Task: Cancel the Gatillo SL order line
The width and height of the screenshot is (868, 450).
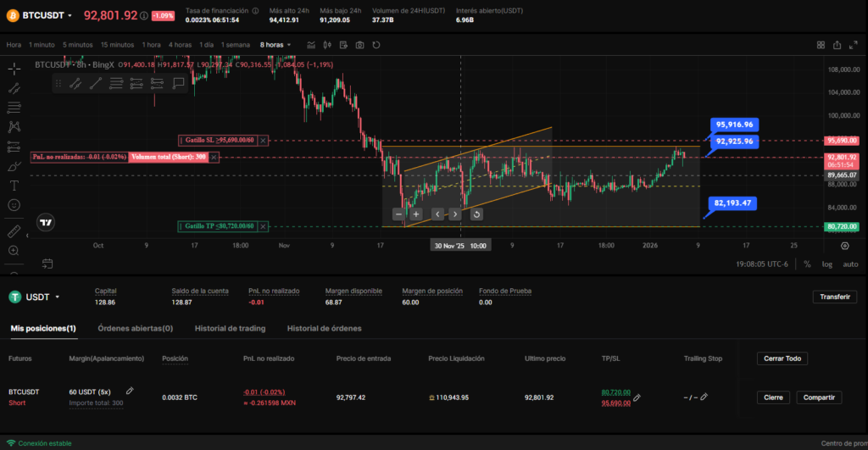Action: point(263,141)
